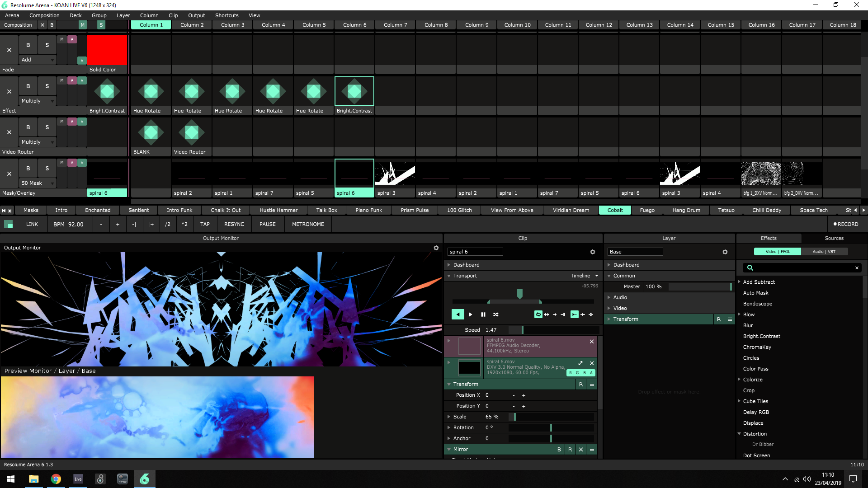Open the Clip panel settings gear
The height and width of the screenshot is (488, 868).
[x=593, y=252]
